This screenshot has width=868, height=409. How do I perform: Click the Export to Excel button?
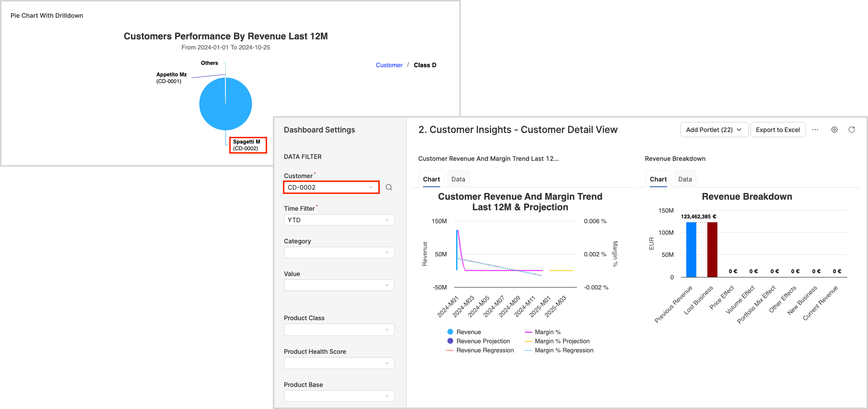[x=777, y=130]
